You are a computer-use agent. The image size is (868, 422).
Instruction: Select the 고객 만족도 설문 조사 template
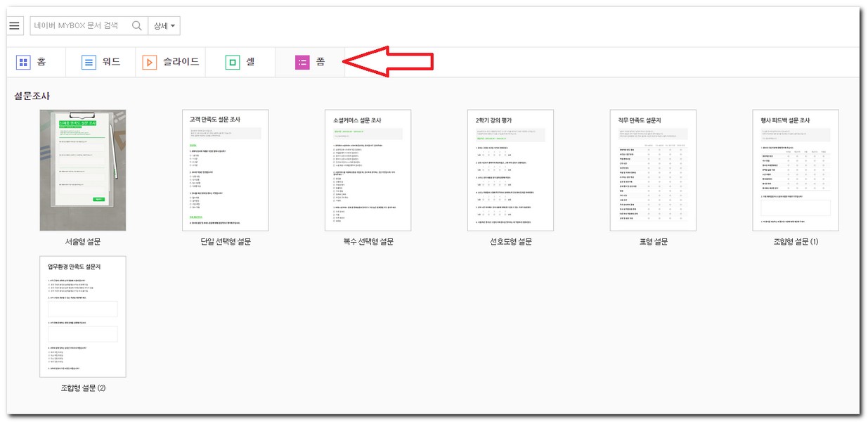pos(225,170)
